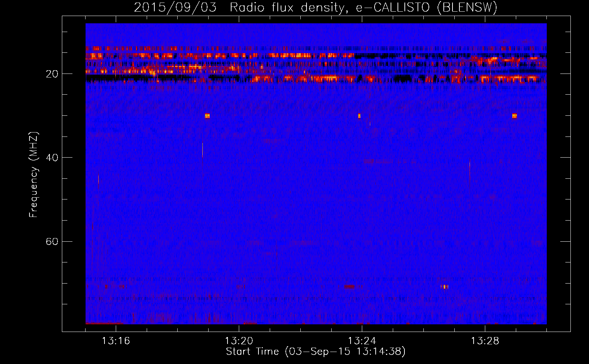Viewport: 589px width, 364px height.
Task: Click the 20 MHz frequency tick label
Action: (x=52, y=74)
